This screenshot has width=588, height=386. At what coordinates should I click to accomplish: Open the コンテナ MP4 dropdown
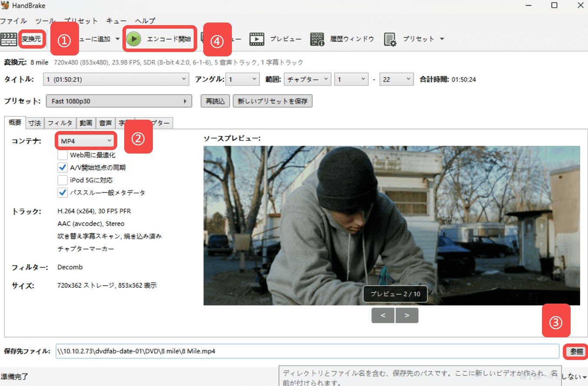tap(86, 141)
